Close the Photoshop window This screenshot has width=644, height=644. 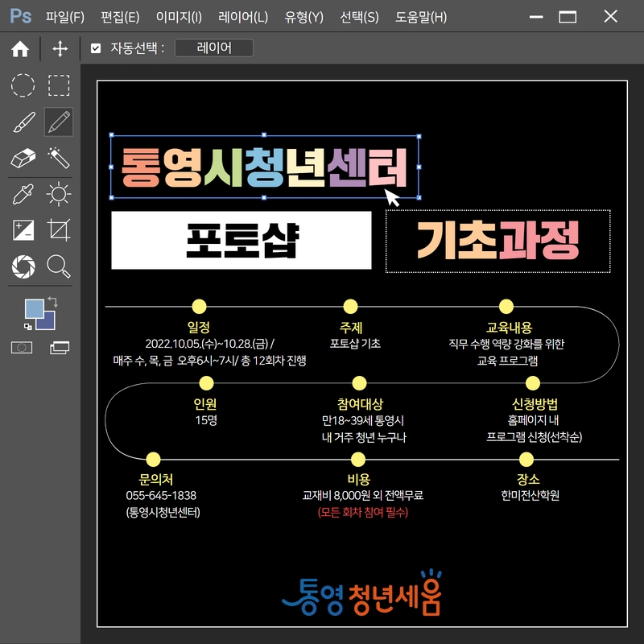[611, 16]
